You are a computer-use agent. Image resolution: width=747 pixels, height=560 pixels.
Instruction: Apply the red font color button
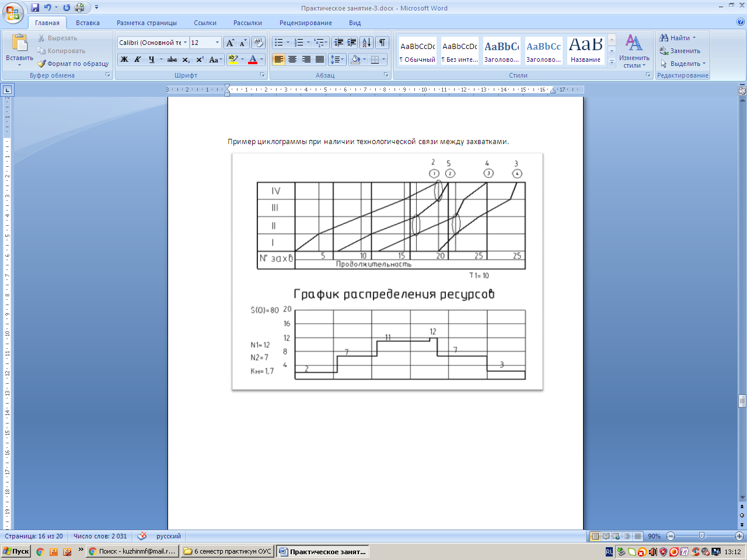pyautogui.click(x=253, y=60)
